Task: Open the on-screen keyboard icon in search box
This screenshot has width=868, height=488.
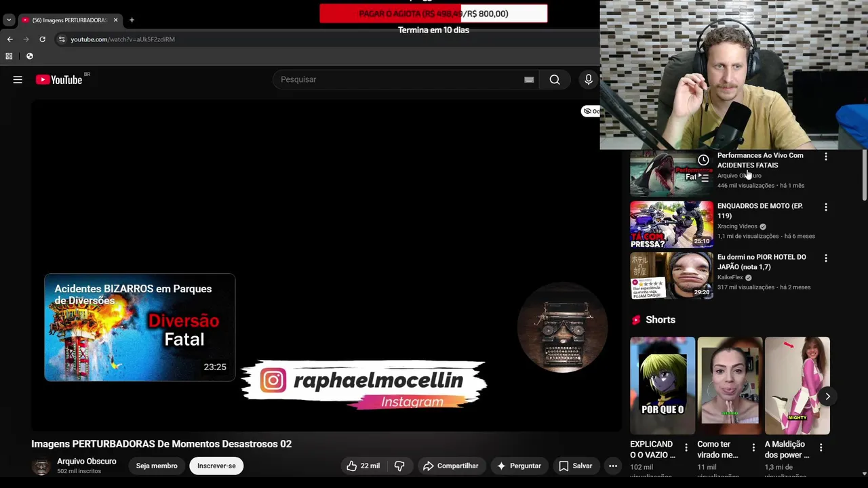Action: pyautogui.click(x=529, y=80)
